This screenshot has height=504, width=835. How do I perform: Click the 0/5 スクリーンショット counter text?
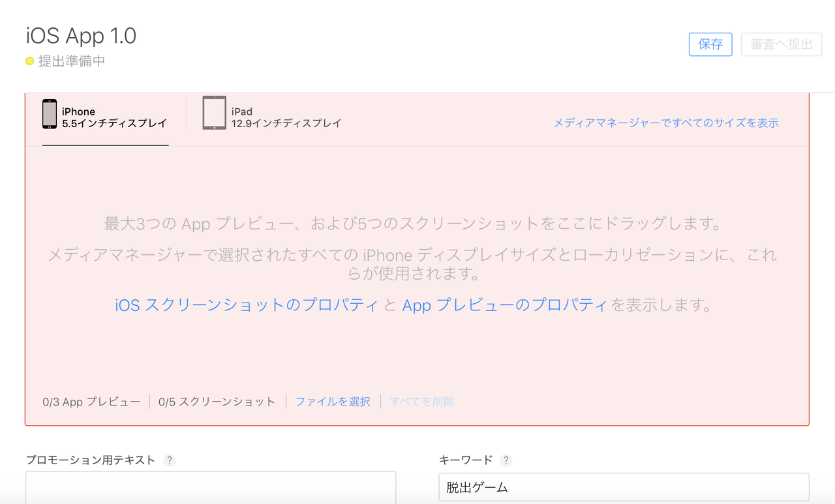217,402
